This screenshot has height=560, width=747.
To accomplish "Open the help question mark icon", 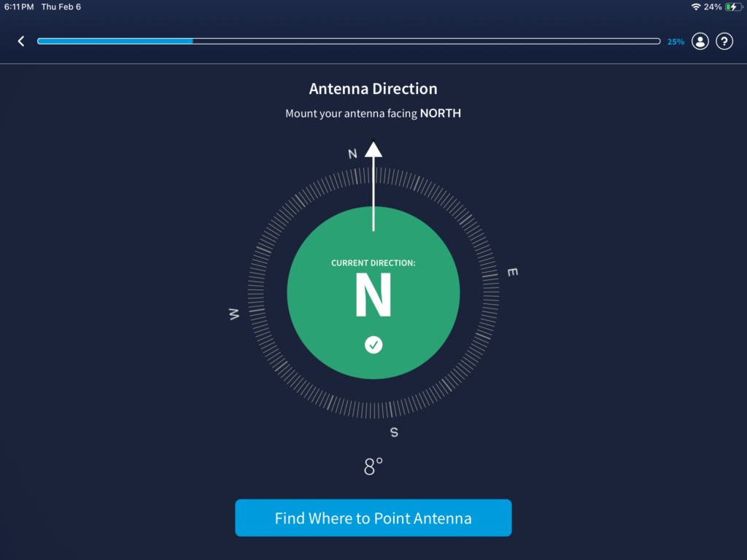I will (x=724, y=42).
